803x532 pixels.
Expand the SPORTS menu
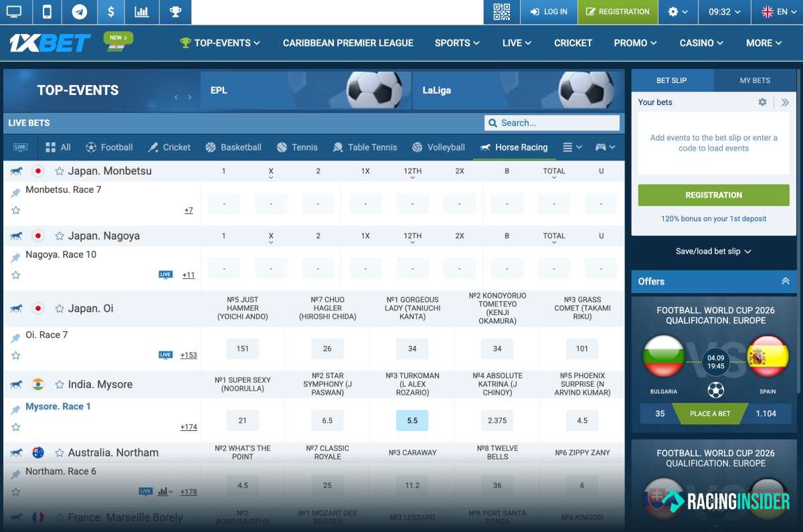pyautogui.click(x=457, y=43)
